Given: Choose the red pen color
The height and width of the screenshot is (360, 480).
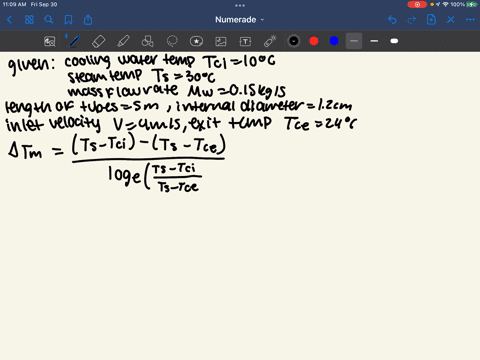Looking at the screenshot, I should (314, 41).
